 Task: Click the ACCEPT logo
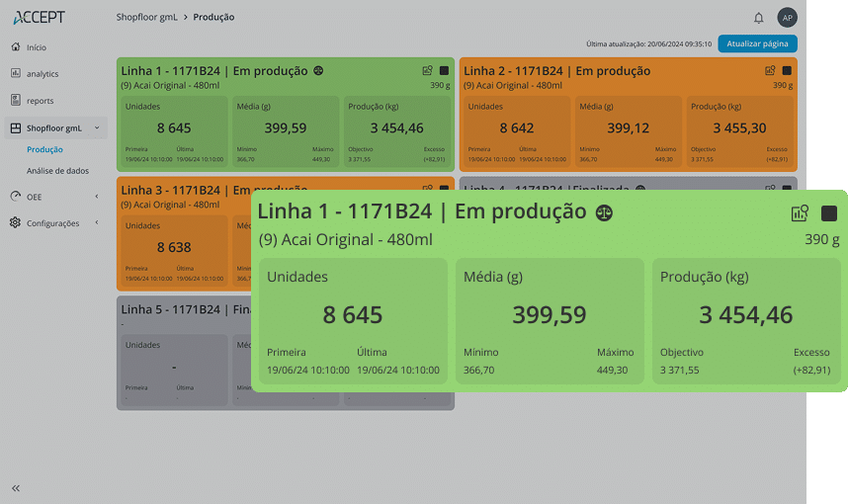(x=40, y=18)
